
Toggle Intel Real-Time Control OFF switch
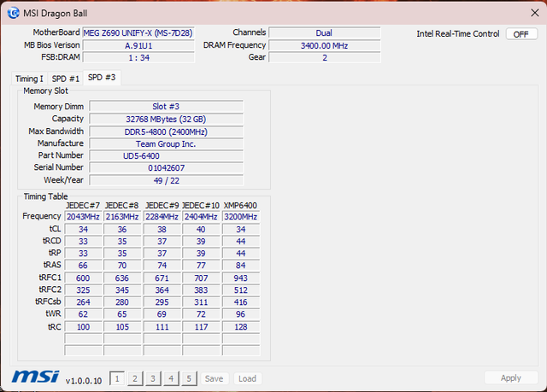point(521,34)
